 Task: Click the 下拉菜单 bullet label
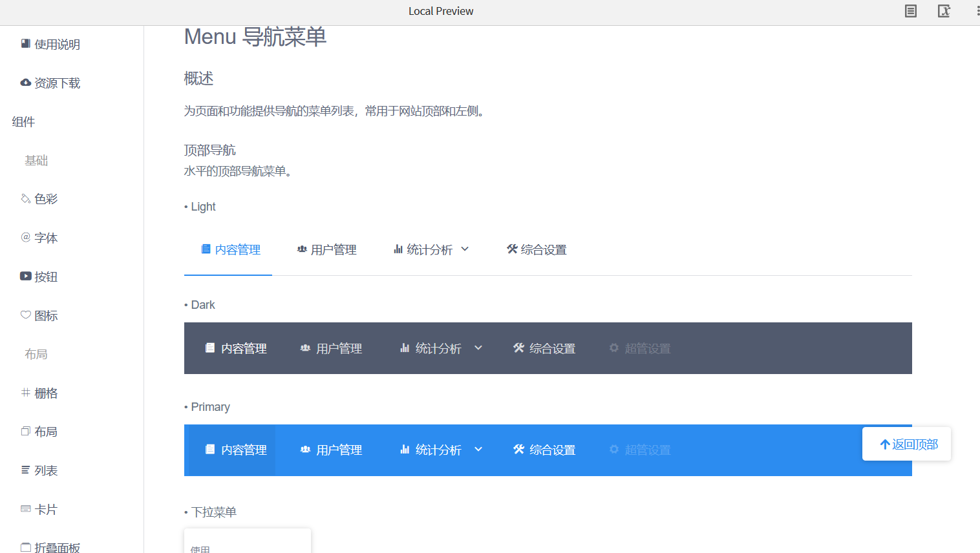pos(214,512)
